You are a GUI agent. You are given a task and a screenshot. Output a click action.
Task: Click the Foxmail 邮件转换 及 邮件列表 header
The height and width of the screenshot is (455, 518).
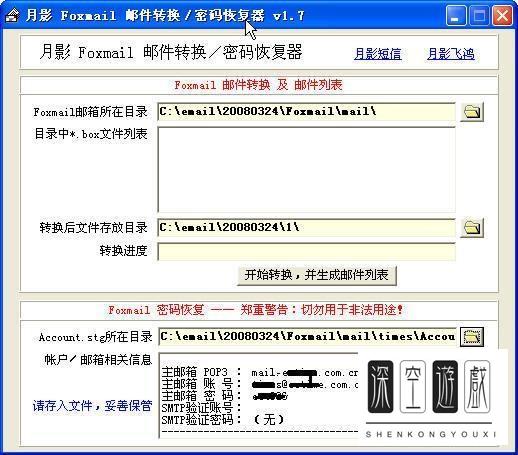point(259,85)
